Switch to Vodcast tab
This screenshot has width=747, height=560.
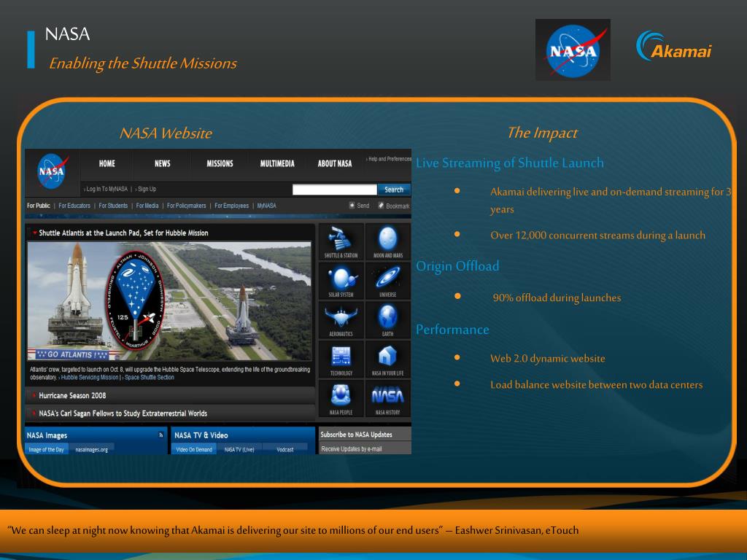(x=285, y=449)
